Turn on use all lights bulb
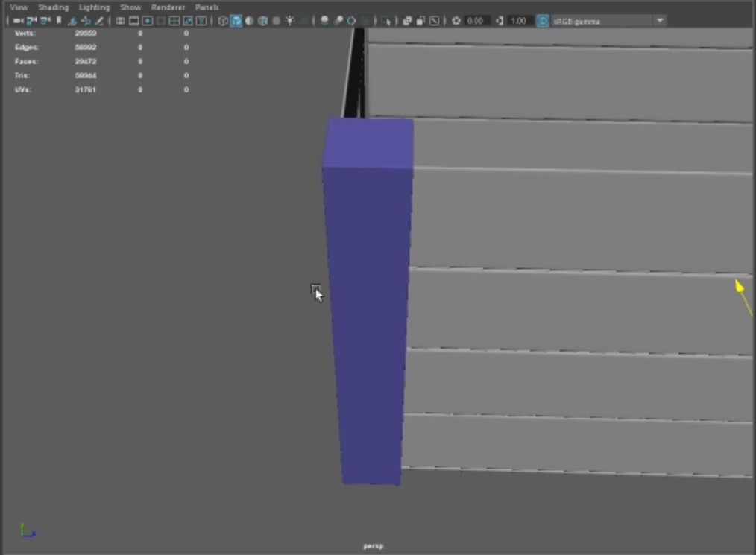The height and width of the screenshot is (555, 756). [x=289, y=21]
